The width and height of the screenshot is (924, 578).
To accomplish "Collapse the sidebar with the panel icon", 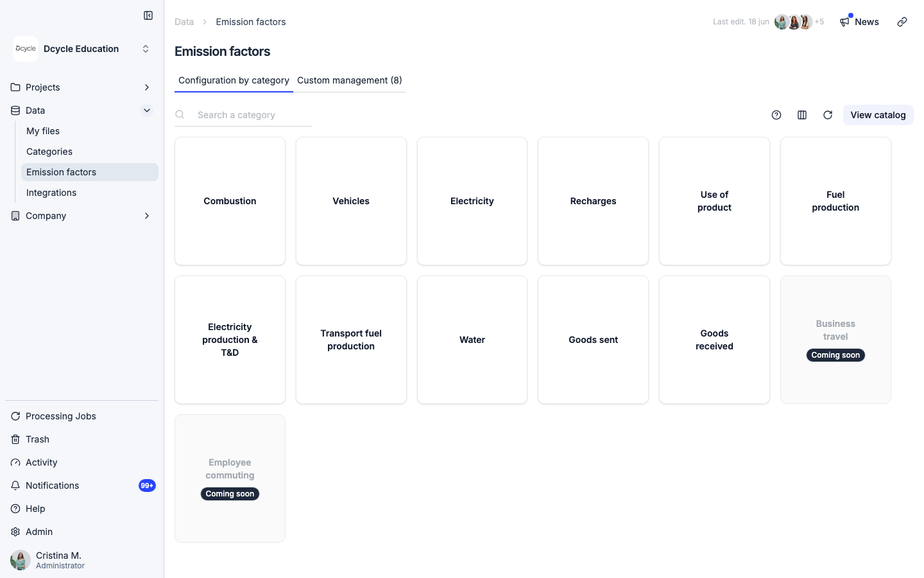I will (148, 15).
